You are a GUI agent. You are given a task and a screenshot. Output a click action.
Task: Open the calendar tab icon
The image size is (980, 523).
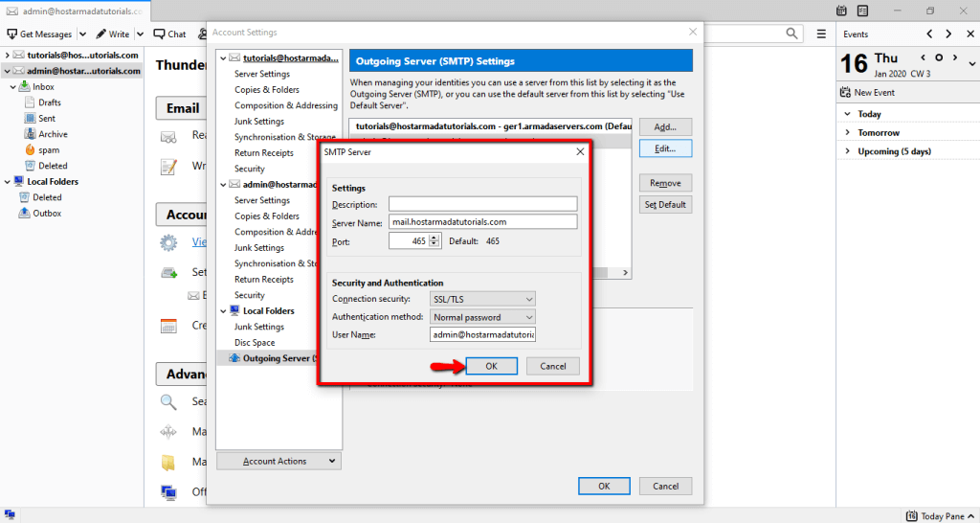842,11
